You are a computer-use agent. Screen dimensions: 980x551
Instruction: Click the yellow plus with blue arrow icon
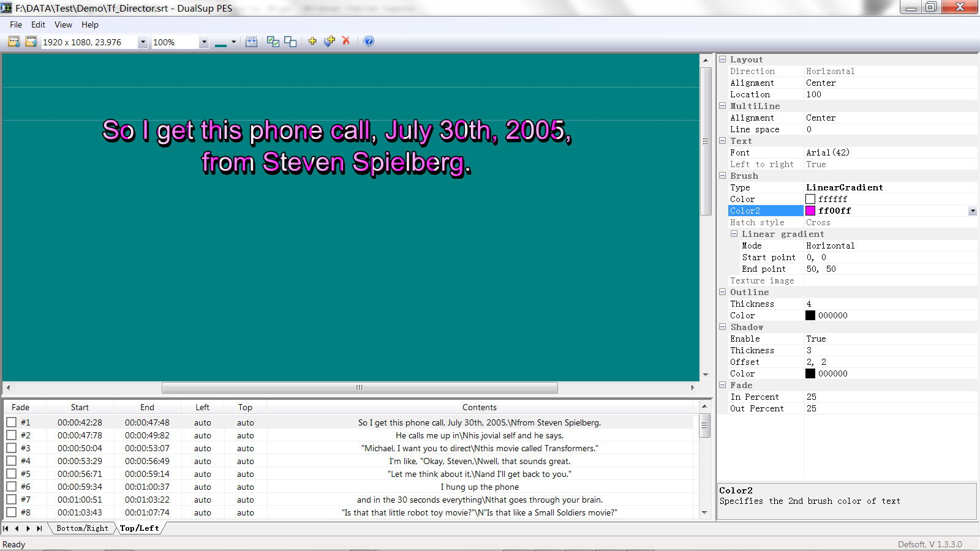point(330,41)
